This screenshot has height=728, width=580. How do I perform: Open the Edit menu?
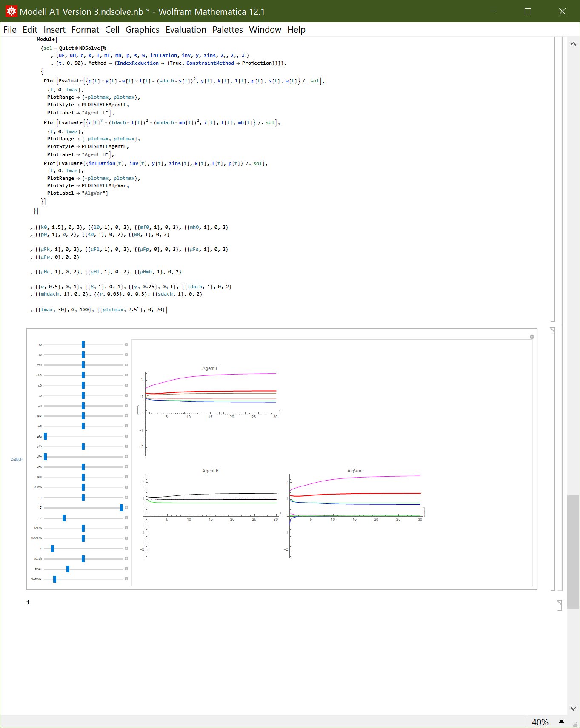pos(30,30)
